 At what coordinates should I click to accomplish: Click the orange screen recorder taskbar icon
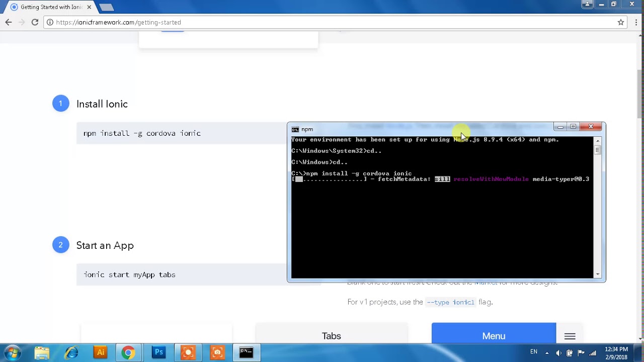(x=188, y=352)
